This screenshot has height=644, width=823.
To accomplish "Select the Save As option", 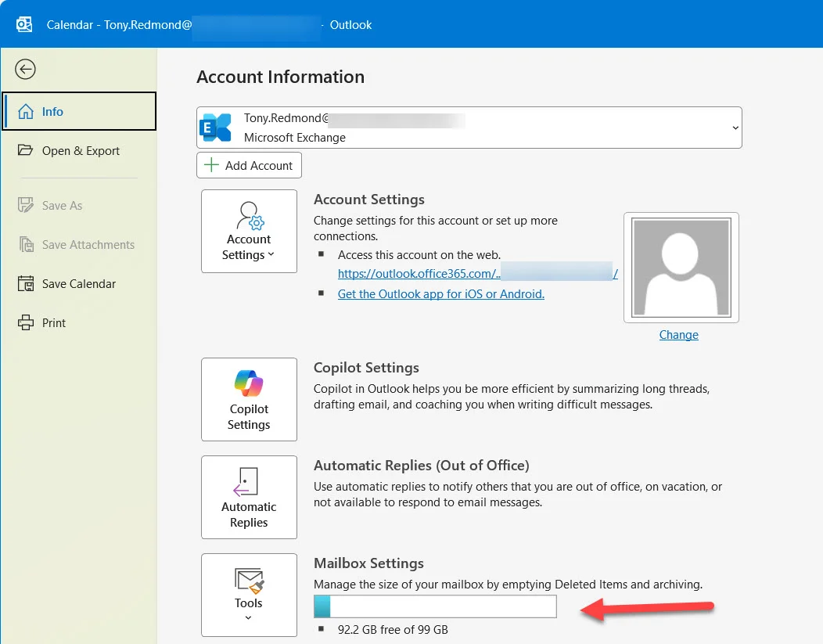I will click(x=79, y=205).
